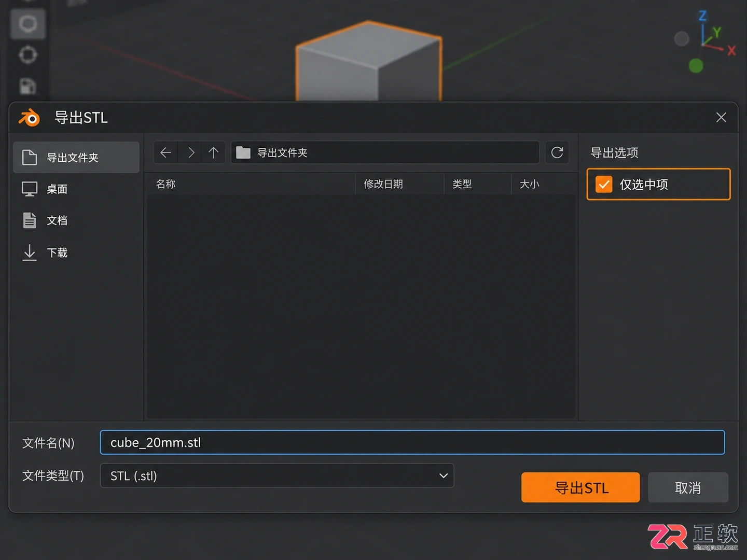Open 导出文件夹 in the sidebar
The height and width of the screenshot is (560, 747).
76,157
